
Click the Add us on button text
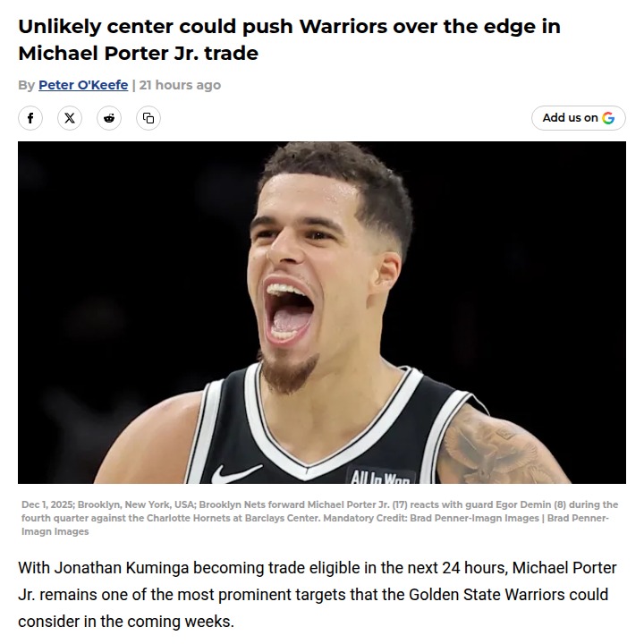[570, 118]
